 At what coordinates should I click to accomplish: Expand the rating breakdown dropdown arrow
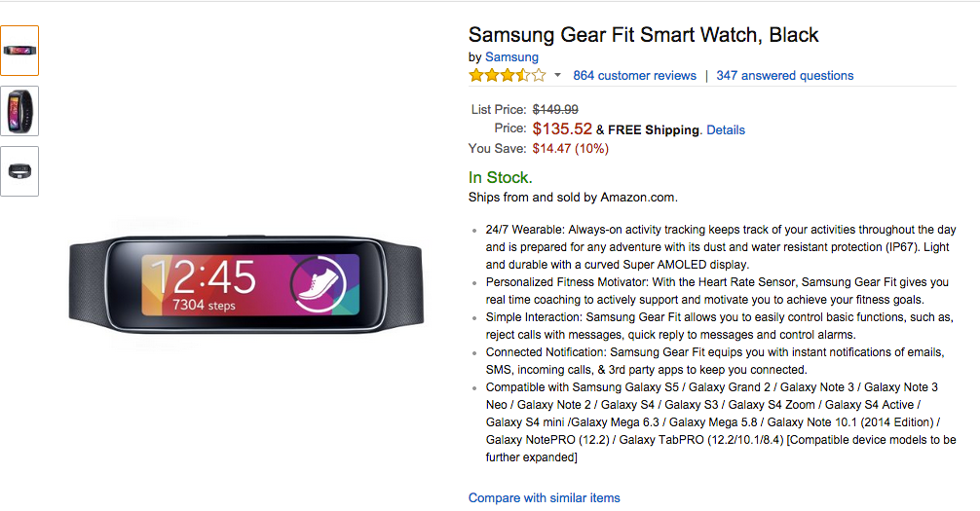pyautogui.click(x=557, y=76)
